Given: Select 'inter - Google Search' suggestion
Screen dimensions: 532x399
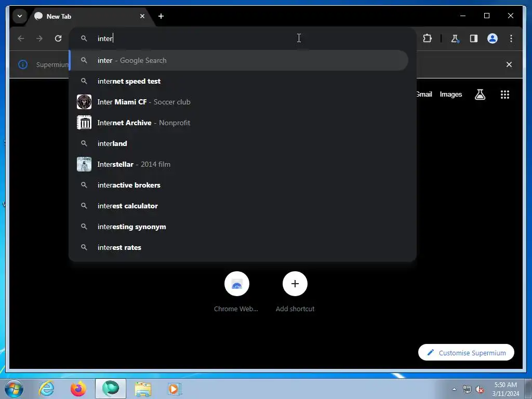Looking at the screenshot, I should tap(239, 60).
